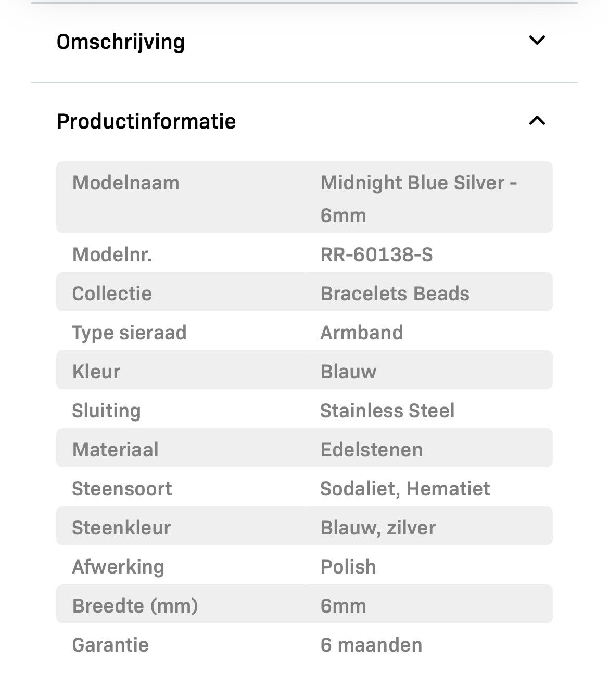Click the Productinformatie heading text
609x700 pixels.
click(x=146, y=121)
